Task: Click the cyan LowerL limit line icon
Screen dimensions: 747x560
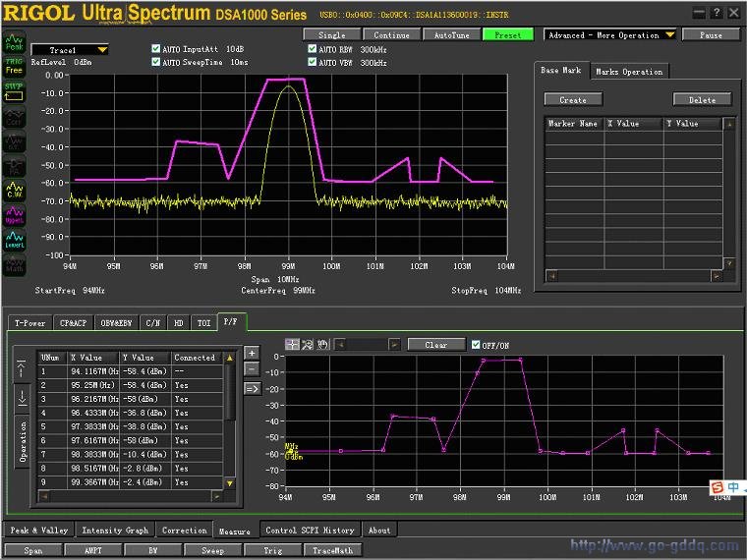Action: tap(15, 240)
